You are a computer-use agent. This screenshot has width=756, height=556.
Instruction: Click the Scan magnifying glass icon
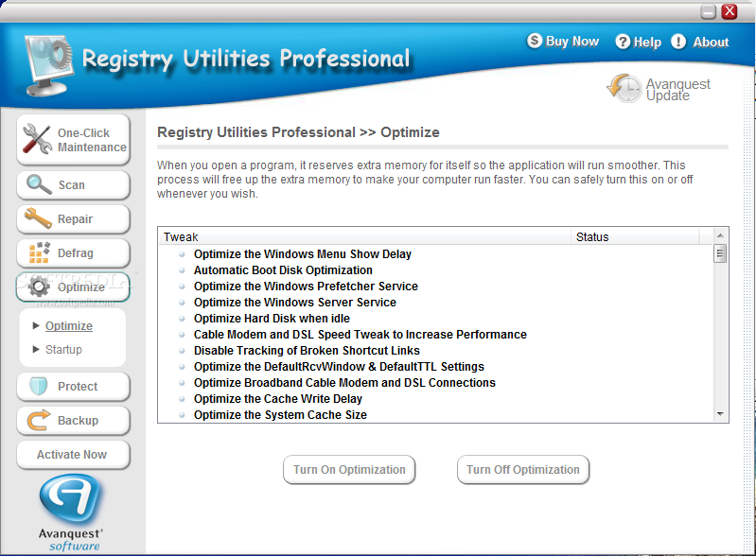pyautogui.click(x=39, y=184)
